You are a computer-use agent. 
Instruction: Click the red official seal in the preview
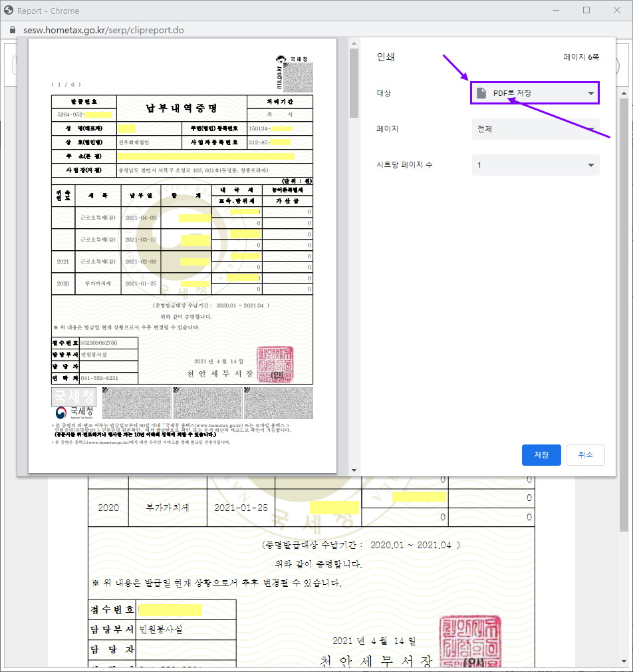(275, 365)
